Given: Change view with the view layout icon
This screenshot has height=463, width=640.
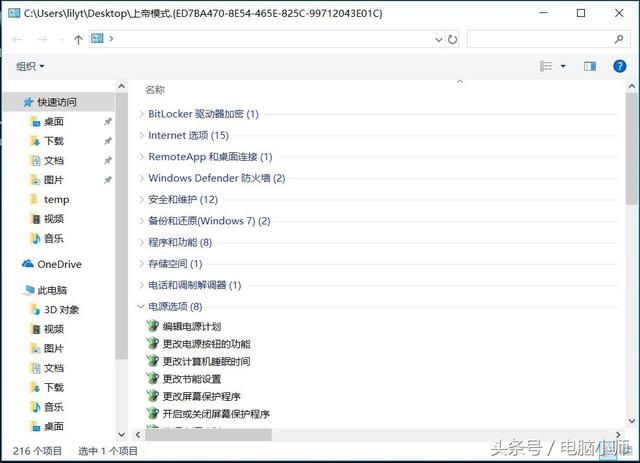Looking at the screenshot, I should [x=546, y=66].
